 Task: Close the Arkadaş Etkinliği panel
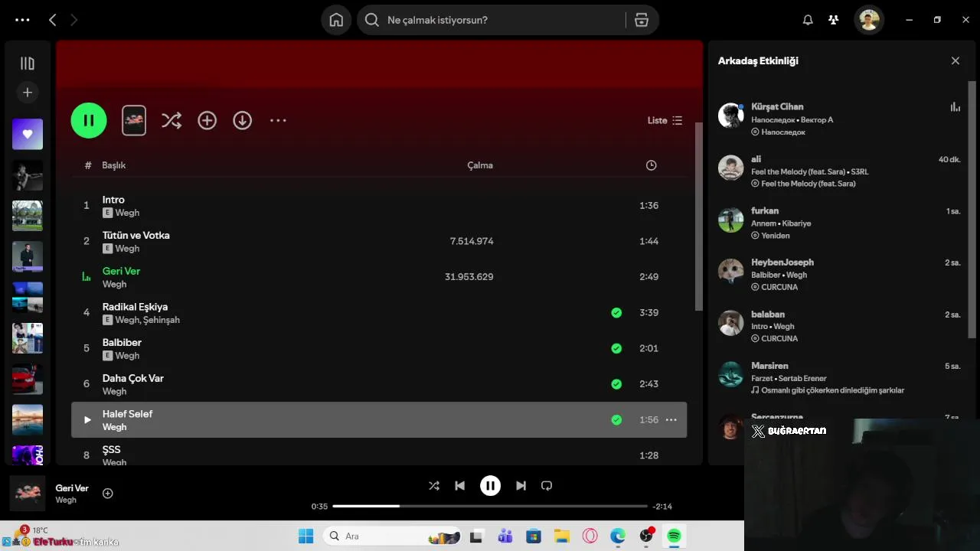click(x=955, y=60)
